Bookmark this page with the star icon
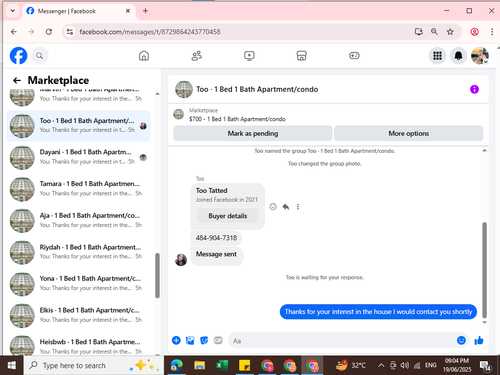 click(450, 32)
